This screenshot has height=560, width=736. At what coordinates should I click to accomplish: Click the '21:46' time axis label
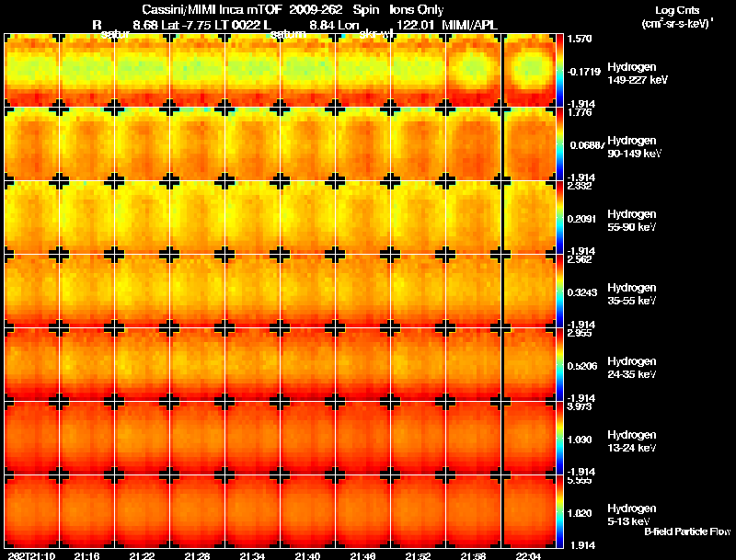coord(362,555)
